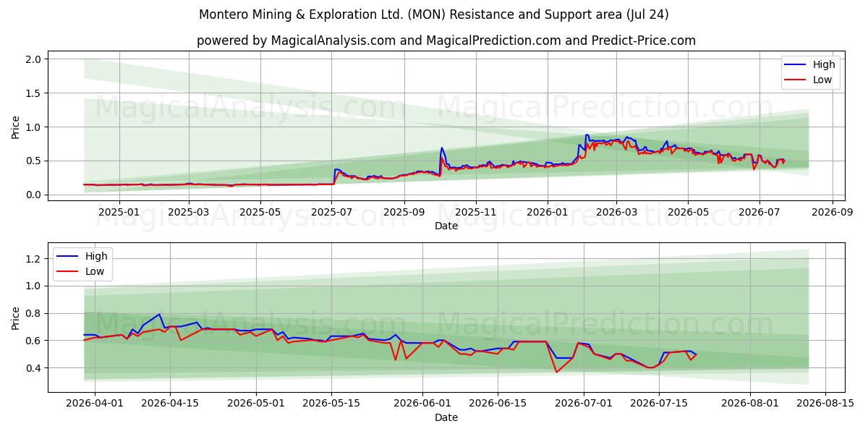Viewport: 868px width, 434px height.
Task: Click the 2026-08-15 tick label on bottom chart
Action: pos(825,404)
